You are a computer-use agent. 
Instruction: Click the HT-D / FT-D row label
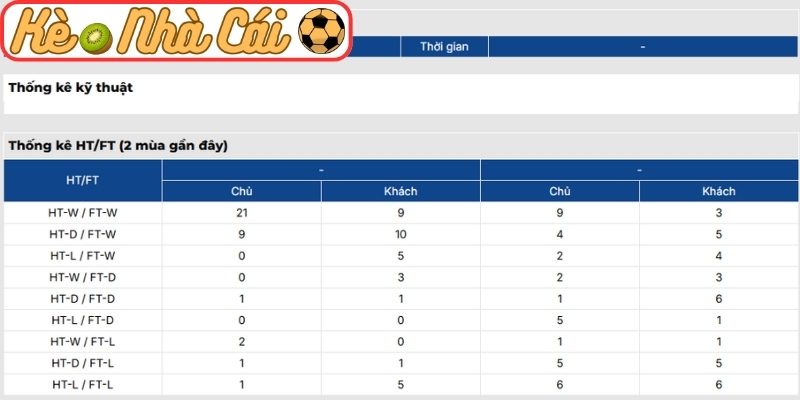82,299
